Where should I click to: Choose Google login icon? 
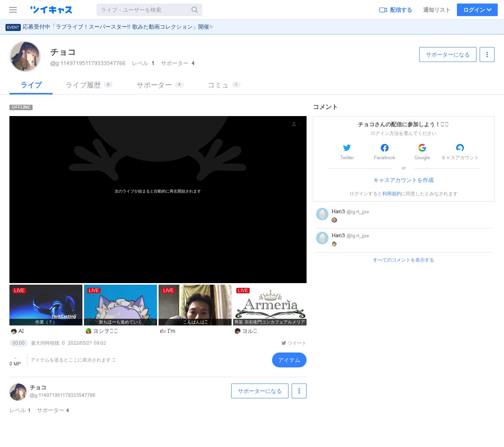[422, 148]
